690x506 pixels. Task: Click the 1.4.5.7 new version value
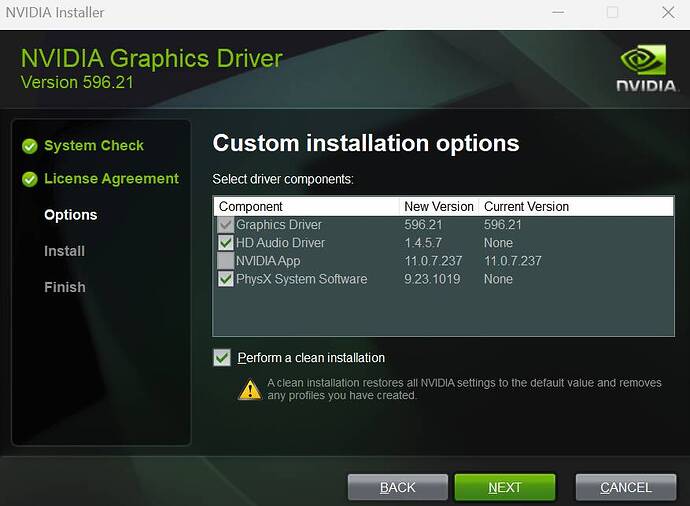(423, 243)
